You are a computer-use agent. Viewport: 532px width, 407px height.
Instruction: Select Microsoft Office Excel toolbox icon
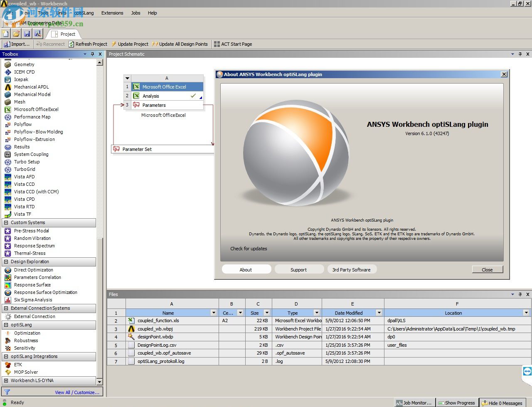pyautogui.click(x=8, y=109)
